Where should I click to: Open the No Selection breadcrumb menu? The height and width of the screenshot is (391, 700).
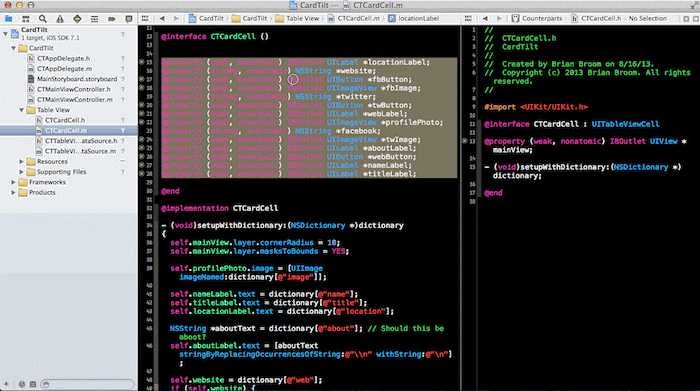click(647, 18)
